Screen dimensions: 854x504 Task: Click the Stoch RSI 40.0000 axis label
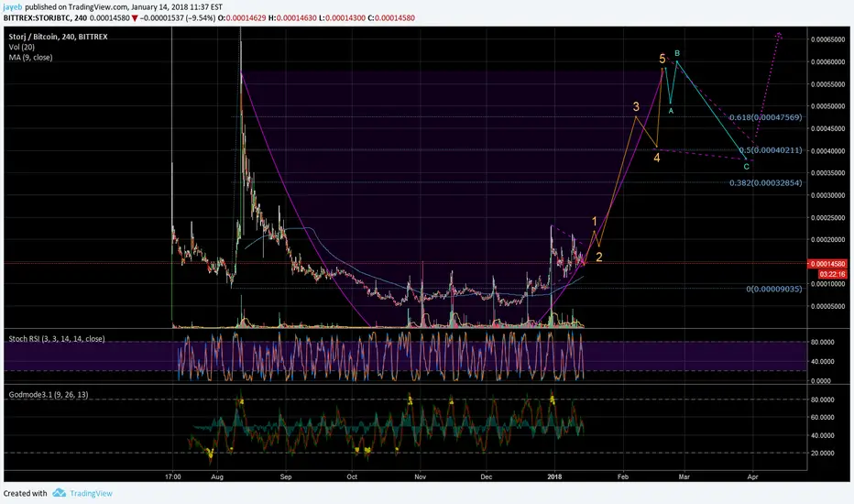click(x=823, y=361)
